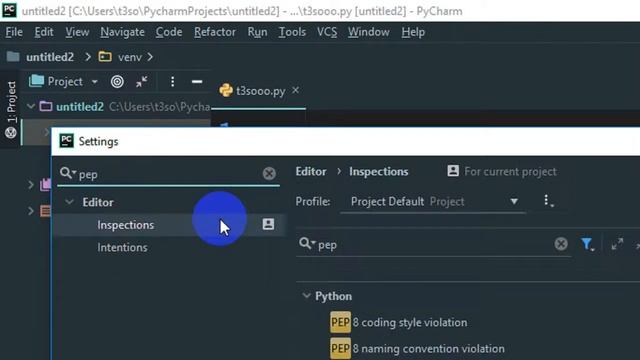Select the t3sooo.py editor tab
This screenshot has width=640, height=360.
pos(260,91)
